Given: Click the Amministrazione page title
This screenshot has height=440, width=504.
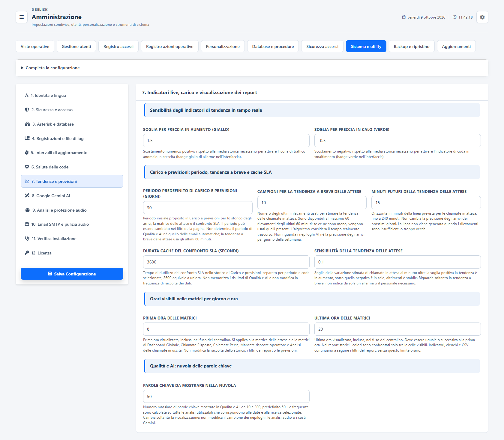Looking at the screenshot, I should [57, 17].
